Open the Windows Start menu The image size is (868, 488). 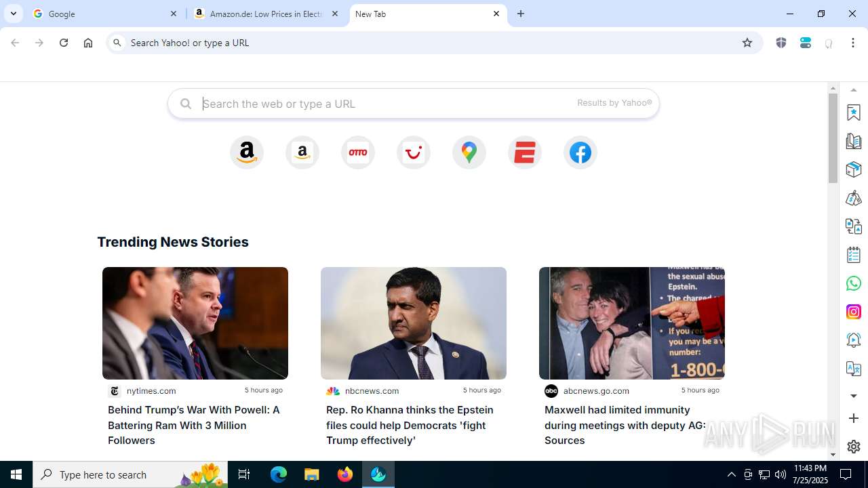point(16,474)
